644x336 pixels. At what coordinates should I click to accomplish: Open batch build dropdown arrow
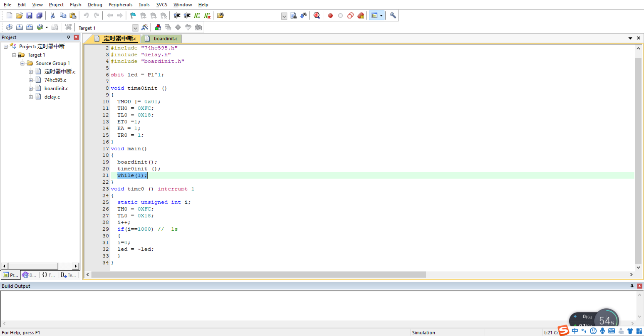47,28
